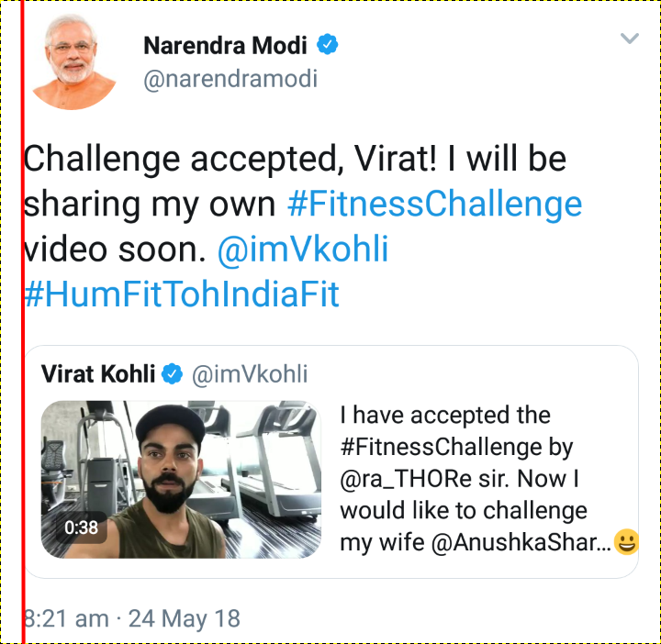This screenshot has width=661, height=644.
Task: Click the 8:21 am · 24 May 18 timestamp
Action: pos(132,618)
